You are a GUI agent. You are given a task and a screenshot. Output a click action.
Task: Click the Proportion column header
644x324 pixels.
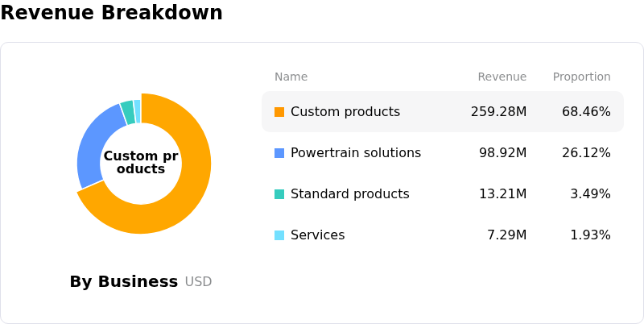[581, 77]
